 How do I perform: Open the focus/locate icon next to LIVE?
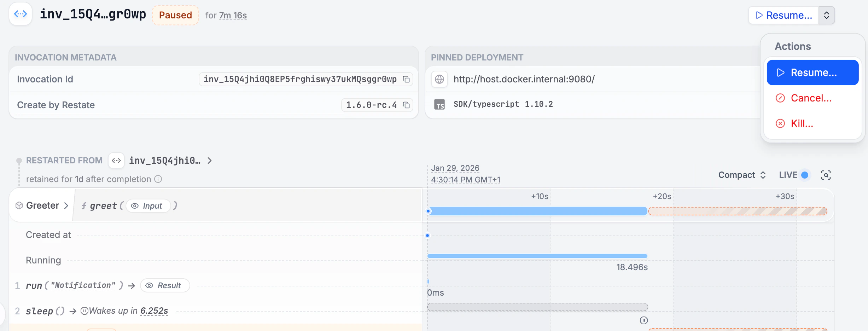pyautogui.click(x=826, y=175)
